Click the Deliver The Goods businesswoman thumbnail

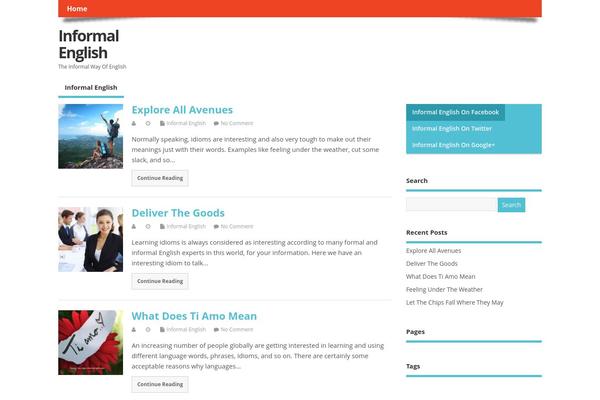pos(91,240)
